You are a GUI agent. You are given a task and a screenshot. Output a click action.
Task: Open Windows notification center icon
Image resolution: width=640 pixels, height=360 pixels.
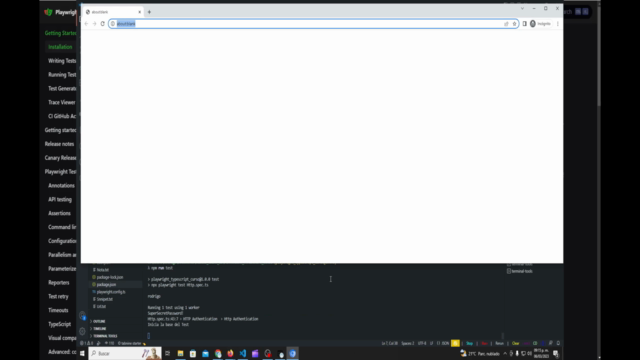tap(556, 354)
